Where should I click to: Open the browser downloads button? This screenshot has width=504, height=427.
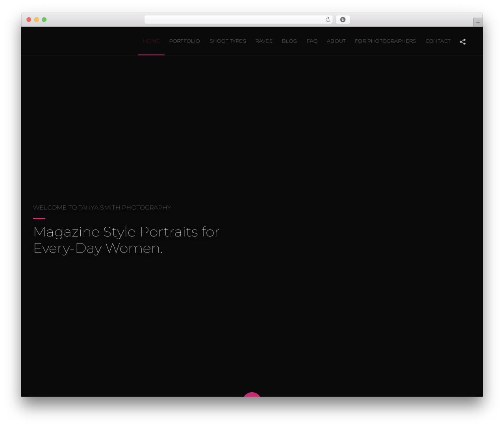pyautogui.click(x=343, y=20)
